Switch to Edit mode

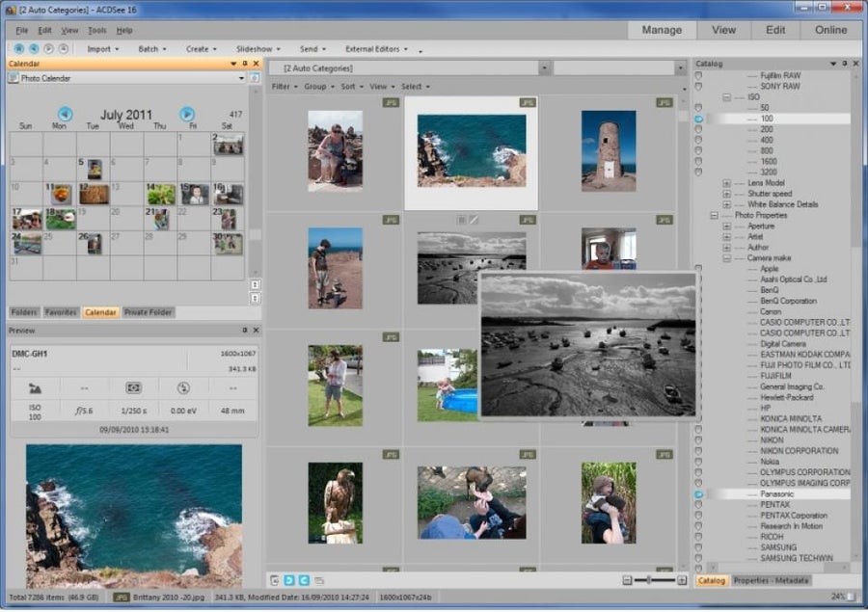coord(775,30)
